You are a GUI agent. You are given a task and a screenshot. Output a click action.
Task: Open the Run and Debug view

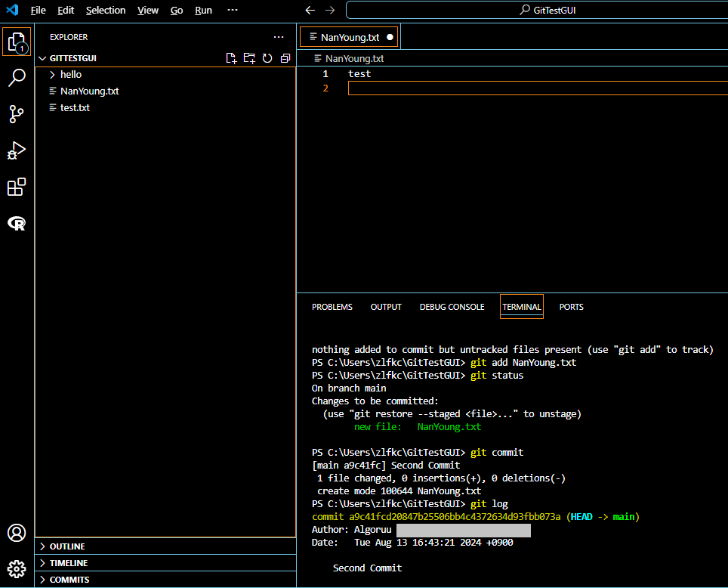click(x=17, y=150)
